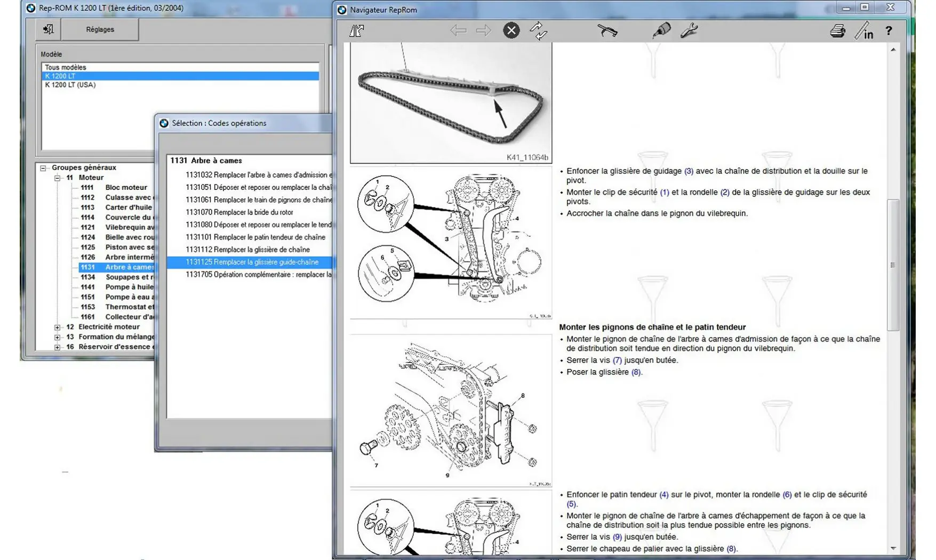This screenshot has width=936, height=560.
Task: Open operation 1131080 Déposer et reposer
Action: click(x=259, y=225)
